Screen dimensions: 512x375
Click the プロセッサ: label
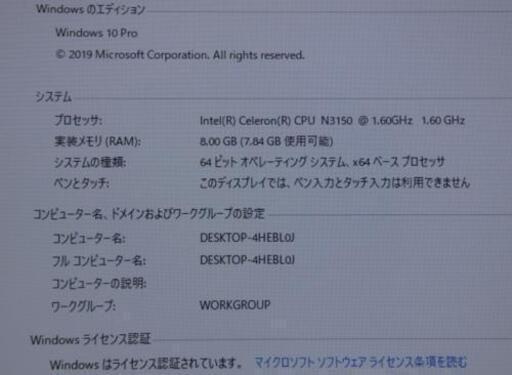click(78, 120)
